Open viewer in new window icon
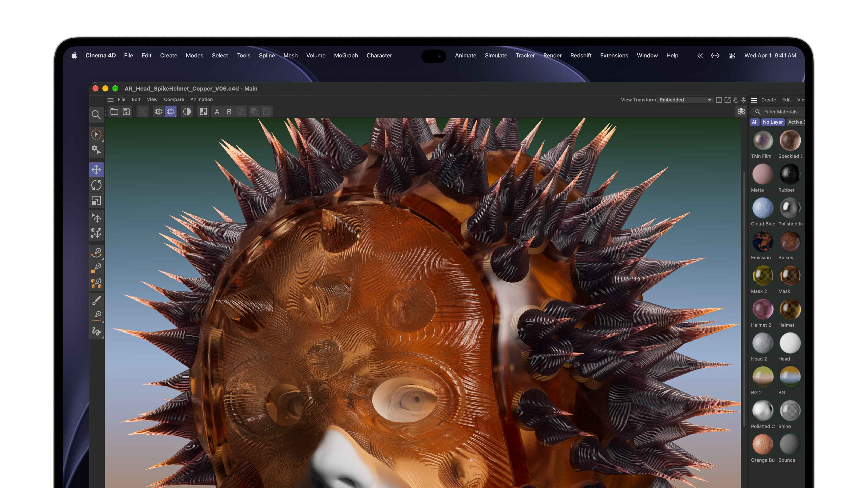Screen dimensions: 868x488 [x=727, y=100]
